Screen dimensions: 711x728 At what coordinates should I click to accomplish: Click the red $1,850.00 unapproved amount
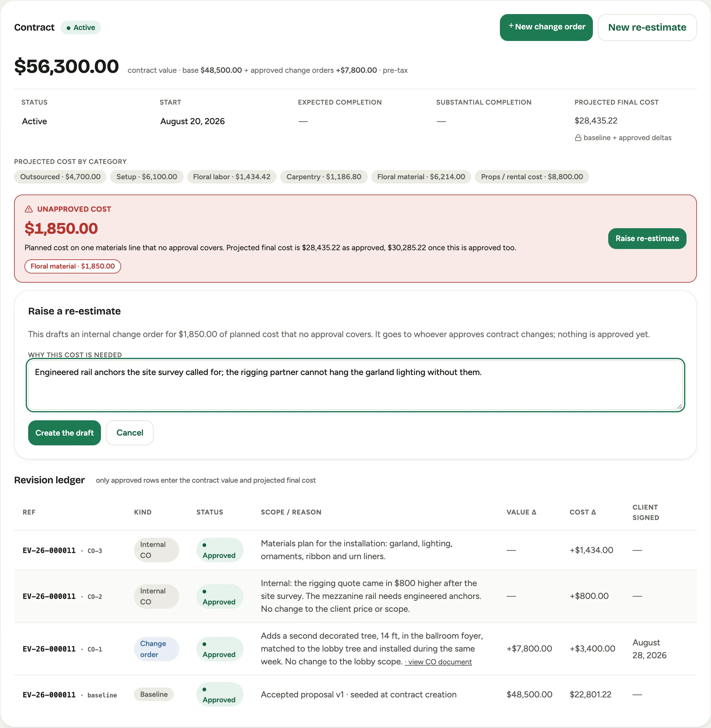click(61, 228)
